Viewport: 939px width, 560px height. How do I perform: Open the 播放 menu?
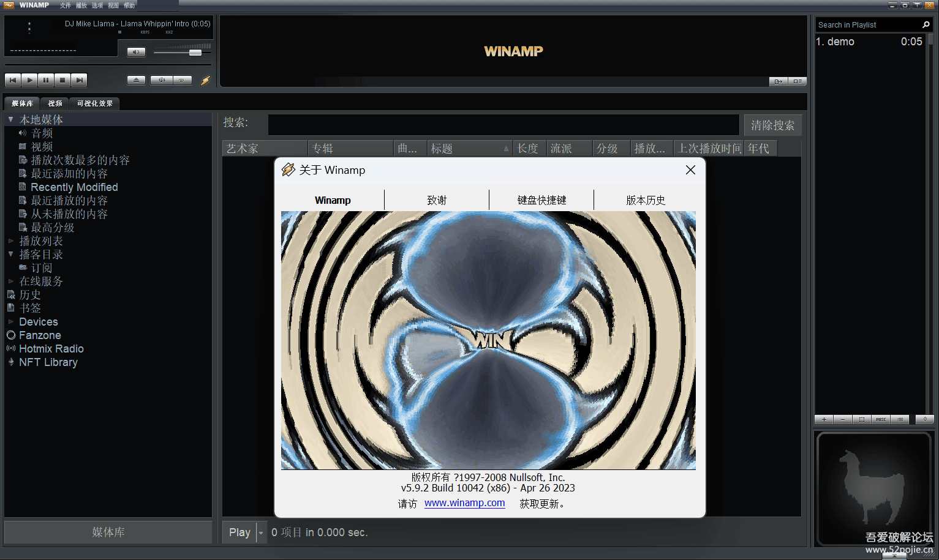[x=81, y=5]
